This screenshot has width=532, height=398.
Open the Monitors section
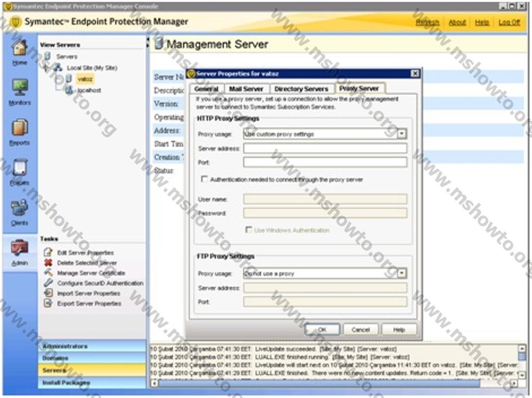coord(19,92)
